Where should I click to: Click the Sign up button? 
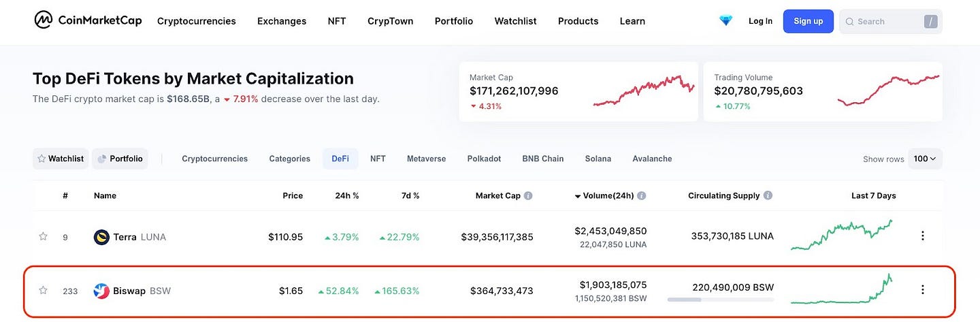click(x=808, y=21)
